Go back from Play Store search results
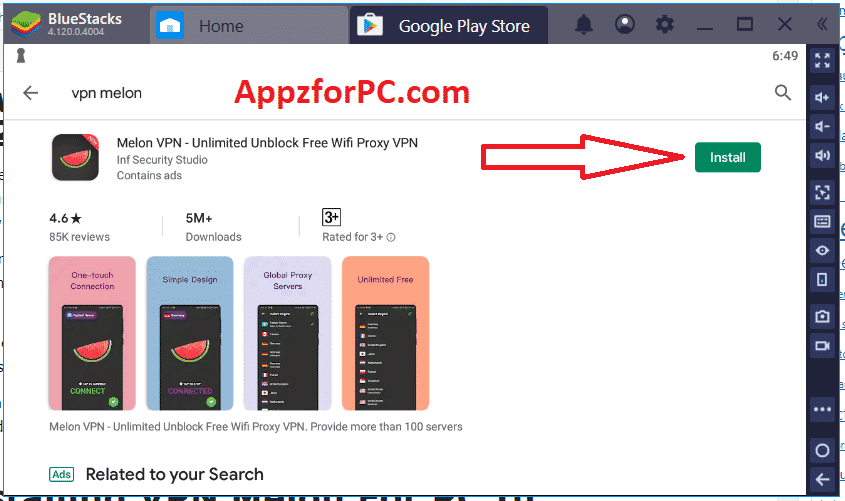This screenshot has height=501, width=845. (31, 93)
